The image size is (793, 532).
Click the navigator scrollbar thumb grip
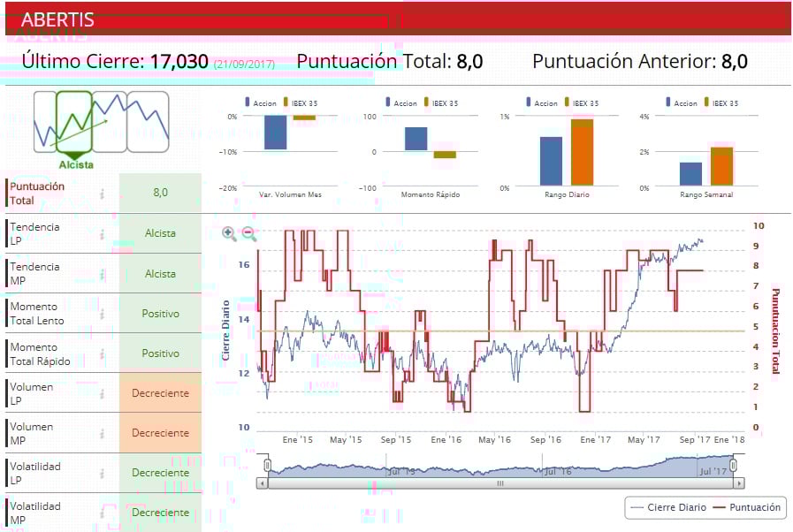tap(500, 483)
